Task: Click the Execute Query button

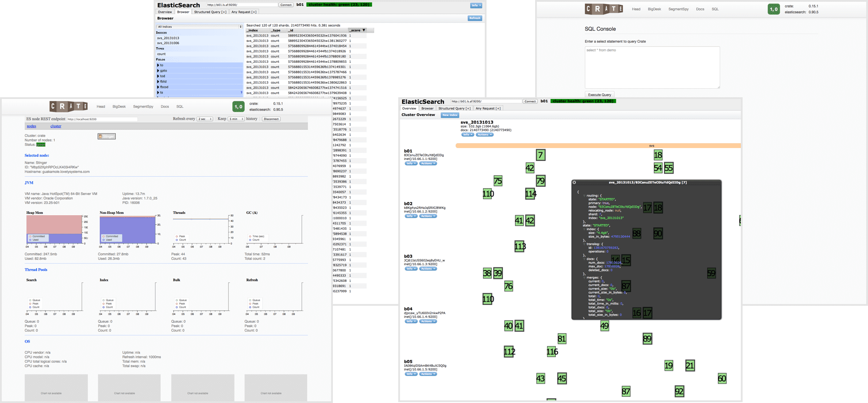Action: click(x=599, y=95)
